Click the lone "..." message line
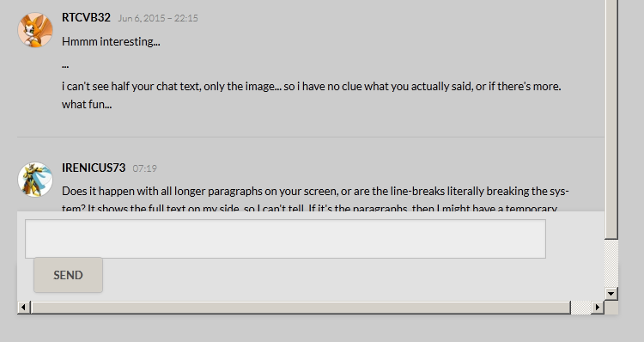The width and height of the screenshot is (644, 342). [x=65, y=65]
